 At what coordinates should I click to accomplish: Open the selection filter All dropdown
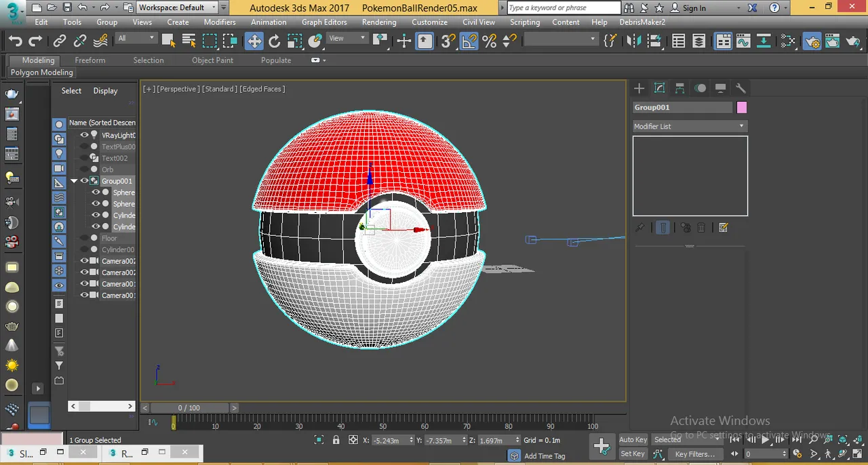(x=136, y=39)
